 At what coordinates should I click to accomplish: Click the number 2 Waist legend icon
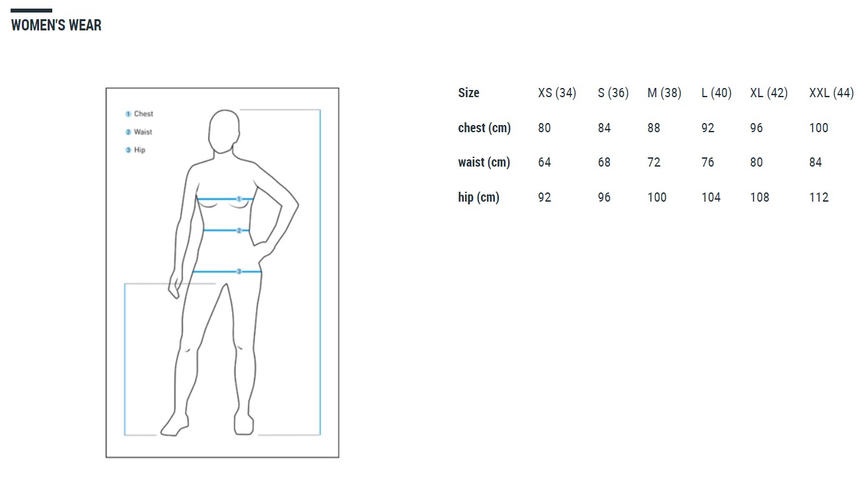(128, 132)
